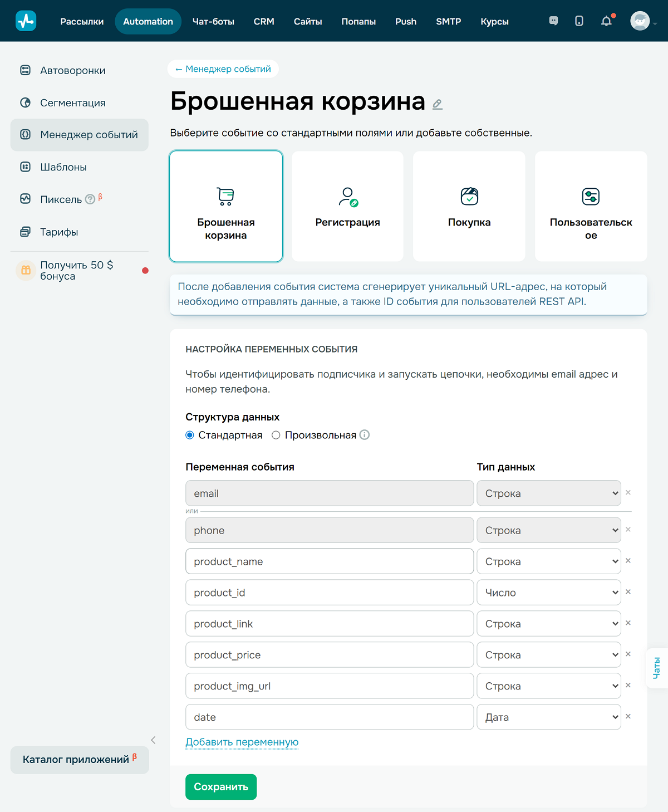Image resolution: width=668 pixels, height=812 pixels.
Task: Open the Дата dropdown for the date variable
Action: (548, 717)
